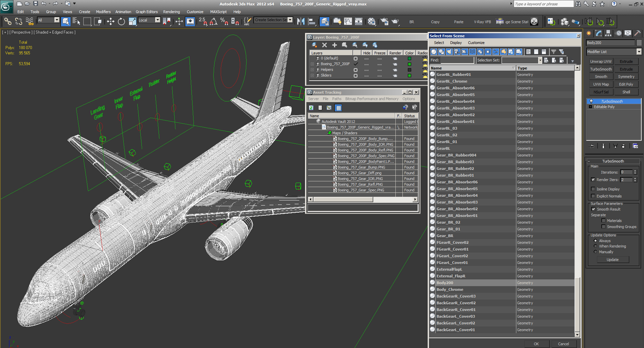Click the Find field in Select From Scene

pyautogui.click(x=457, y=60)
